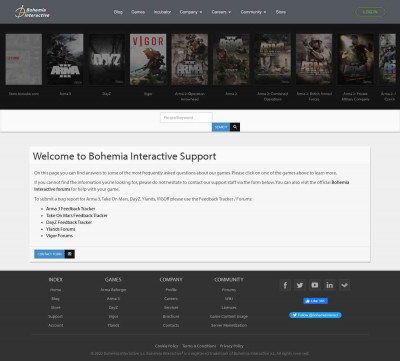The image size is (400, 361).
Task: Select the Vigor game cover
Action: pyautogui.click(x=148, y=59)
